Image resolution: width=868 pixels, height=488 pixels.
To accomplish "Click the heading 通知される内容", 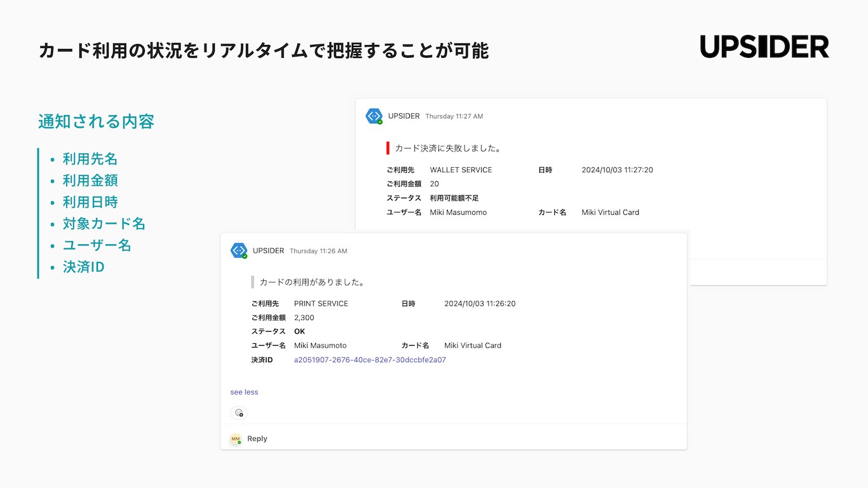I will 96,121.
